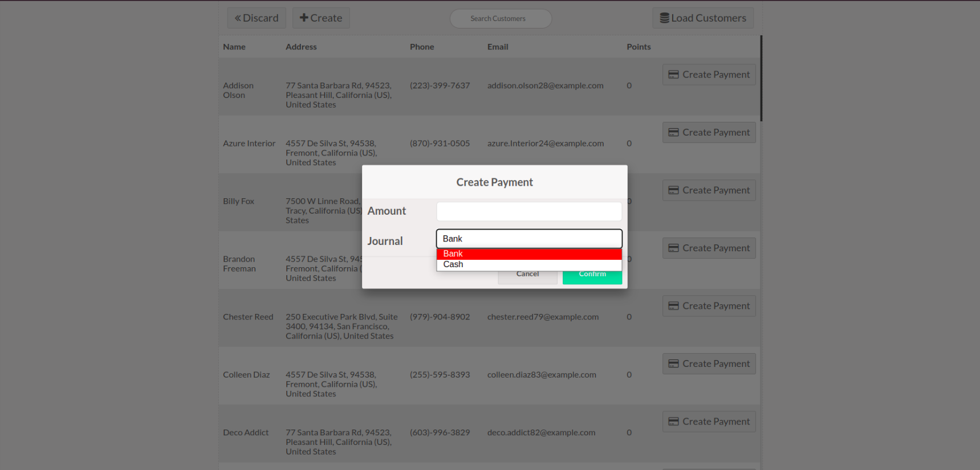Screen dimensions: 980x470
Task: Click the Discard button
Action: tap(257, 18)
